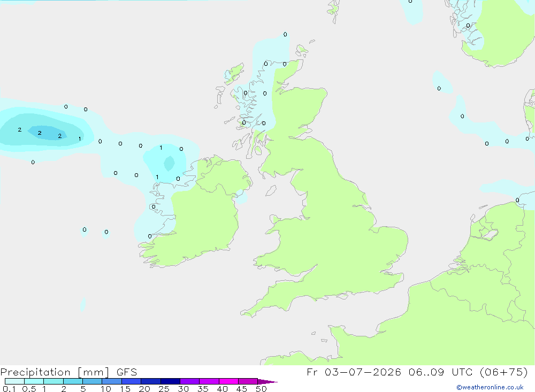Select the 30–35 mm purple legend swatch

click(x=190, y=381)
